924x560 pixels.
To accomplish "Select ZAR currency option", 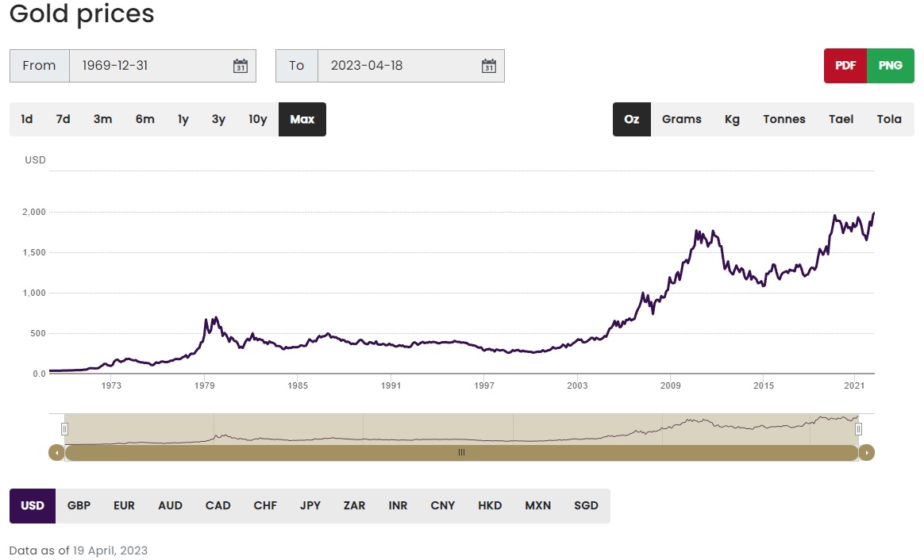I will [354, 505].
